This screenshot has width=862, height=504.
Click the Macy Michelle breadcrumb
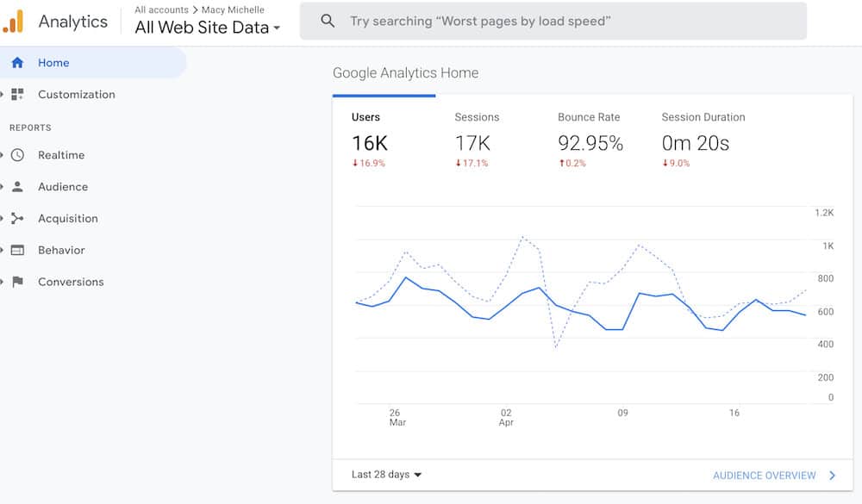(233, 9)
